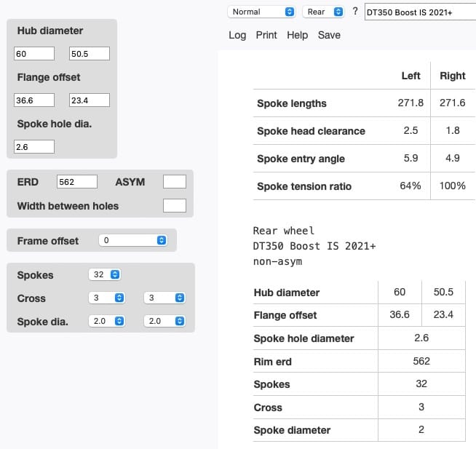Screen dimensions: 476x449
Task: Open the Help link
Action: tap(297, 35)
